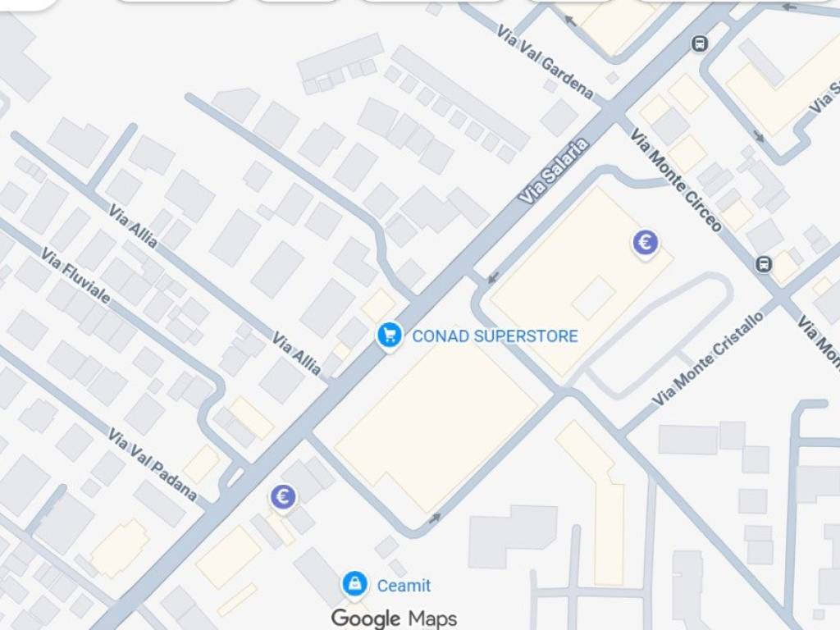Screen dimensions: 840x630
Task: Click the Via Allia label above Via Fluviale
Action: [133, 226]
